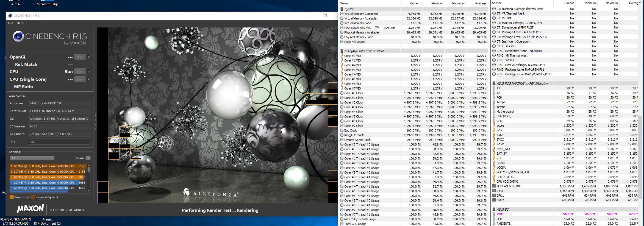Click the VRM 50.0 °C current value
644x226 pixels.
click(568, 214)
